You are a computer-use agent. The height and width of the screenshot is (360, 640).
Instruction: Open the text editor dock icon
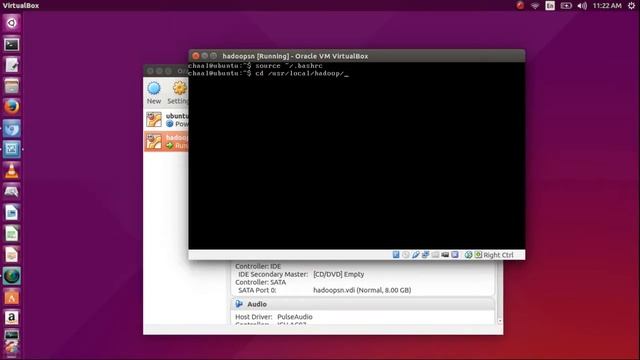[11, 65]
